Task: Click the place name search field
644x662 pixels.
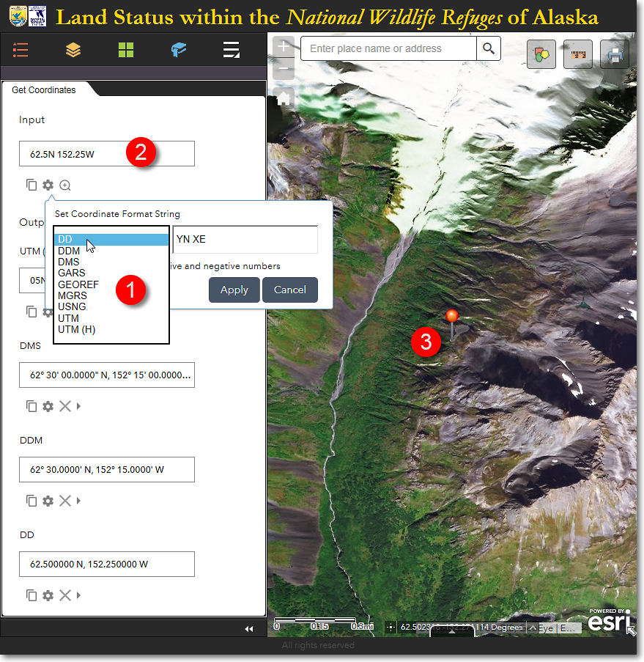Action: [x=388, y=49]
